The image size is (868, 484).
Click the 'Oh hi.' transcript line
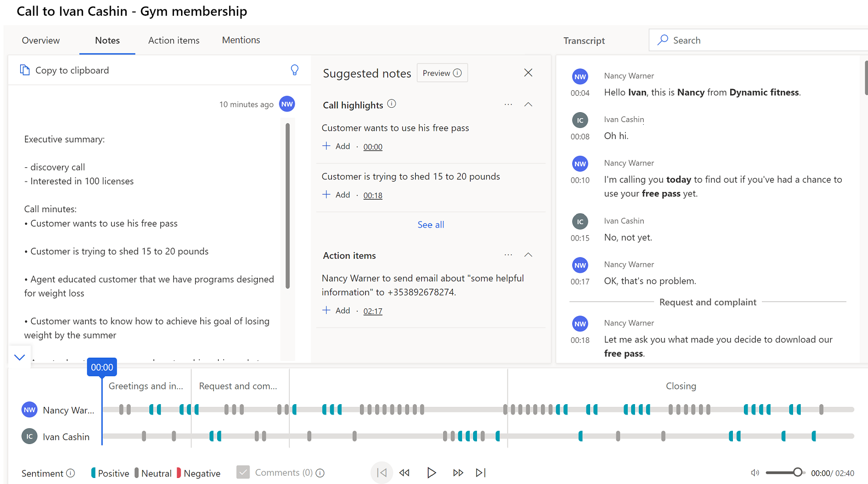[616, 136]
